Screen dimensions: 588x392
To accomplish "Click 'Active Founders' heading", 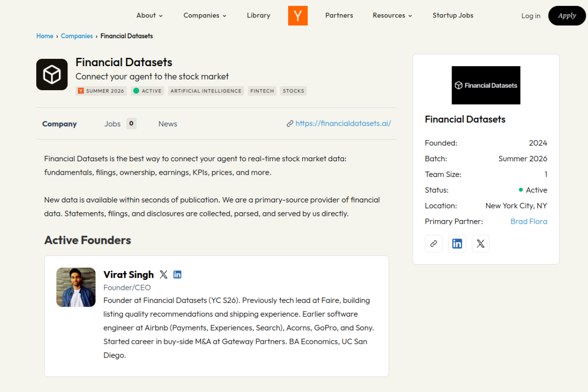I will (88, 240).
